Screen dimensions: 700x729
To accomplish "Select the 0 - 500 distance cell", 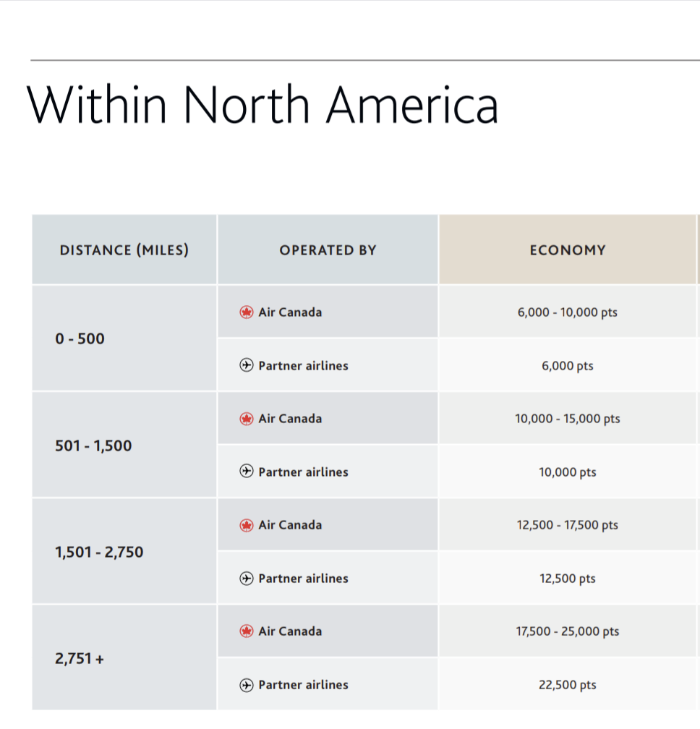I will [80, 338].
